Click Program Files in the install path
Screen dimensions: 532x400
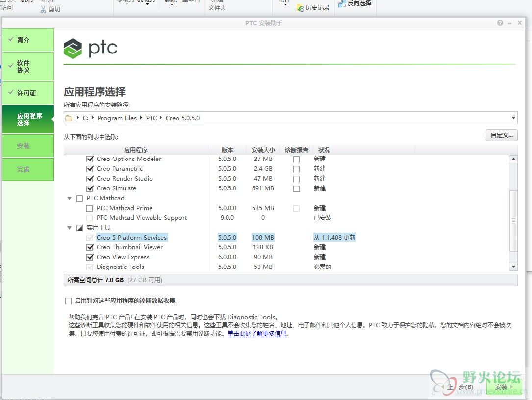(x=117, y=118)
